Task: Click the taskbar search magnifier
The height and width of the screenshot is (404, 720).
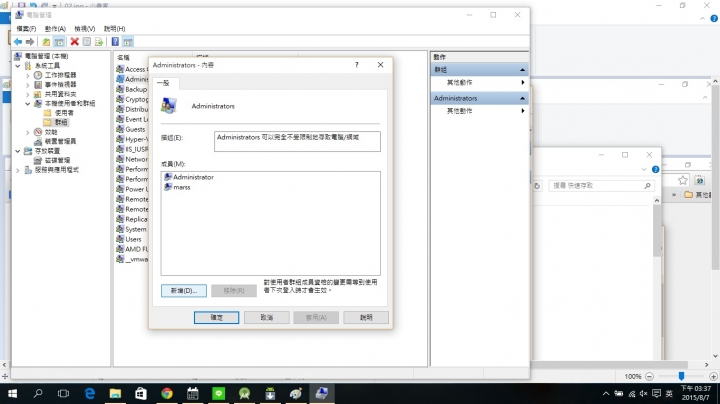Action: click(38, 393)
